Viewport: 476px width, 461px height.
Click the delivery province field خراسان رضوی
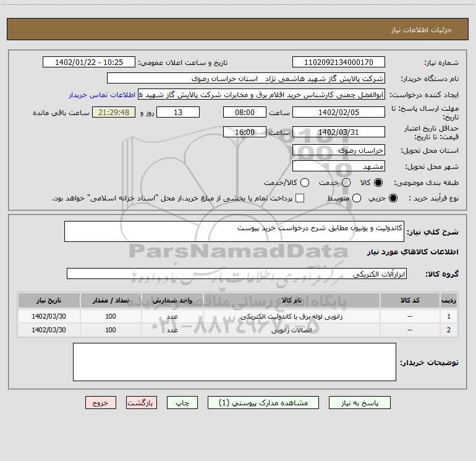[x=339, y=150]
